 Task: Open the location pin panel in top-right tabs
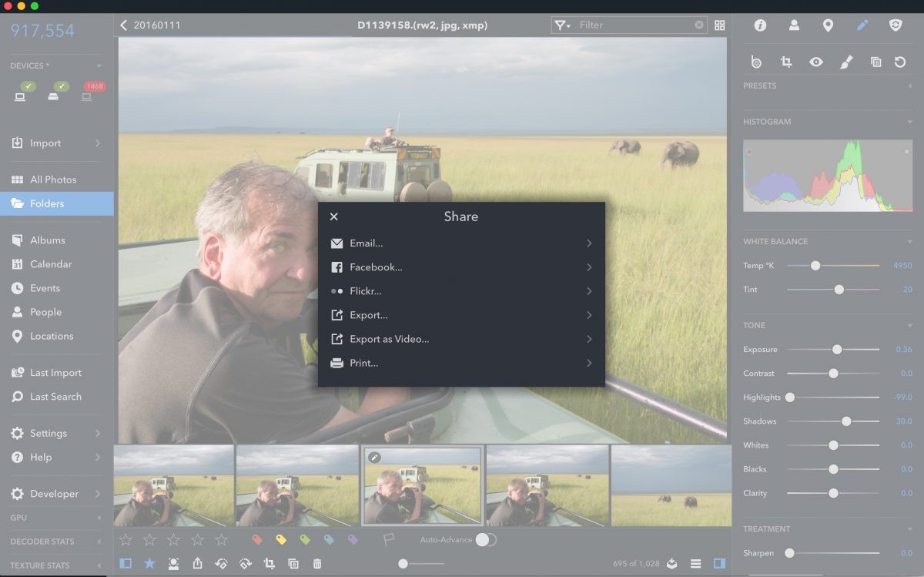click(x=828, y=25)
